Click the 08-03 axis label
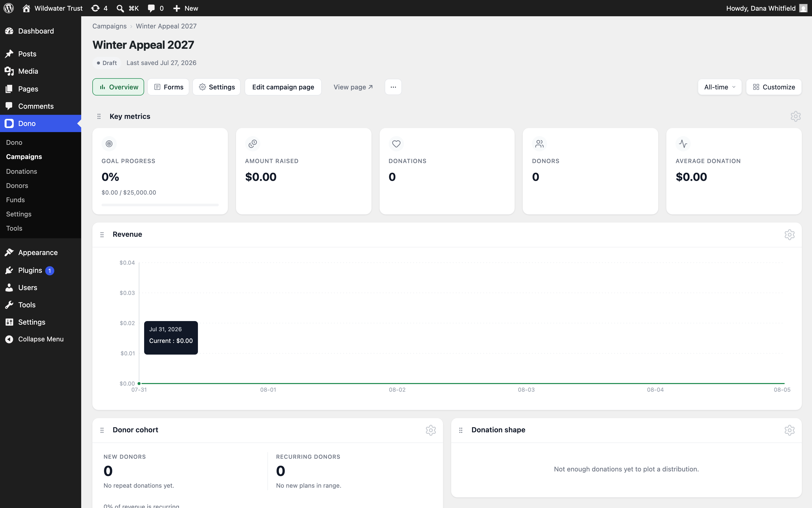This screenshot has height=508, width=812. [x=526, y=390]
